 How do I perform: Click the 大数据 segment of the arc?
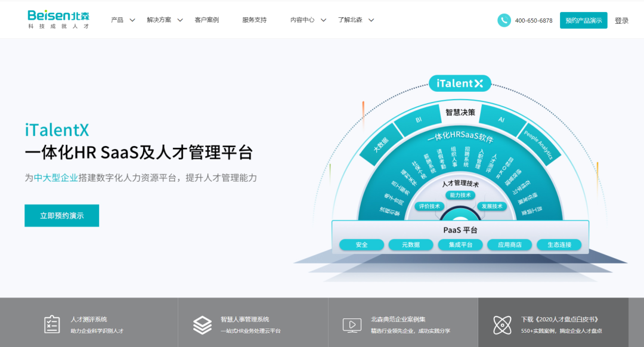point(380,144)
